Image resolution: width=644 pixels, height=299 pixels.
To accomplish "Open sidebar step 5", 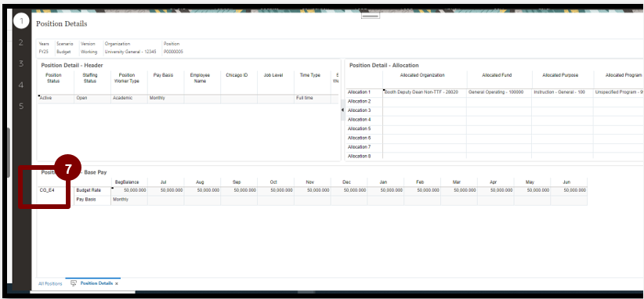I will coord(21,106).
